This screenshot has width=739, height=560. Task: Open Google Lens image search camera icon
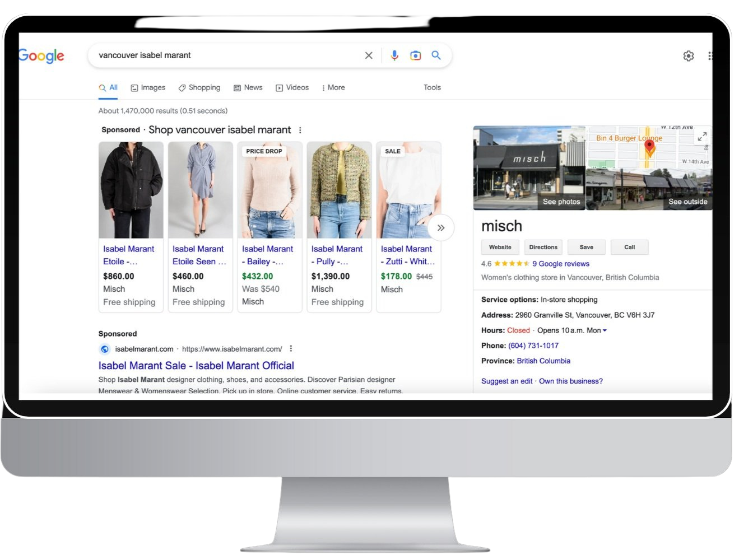pos(415,55)
